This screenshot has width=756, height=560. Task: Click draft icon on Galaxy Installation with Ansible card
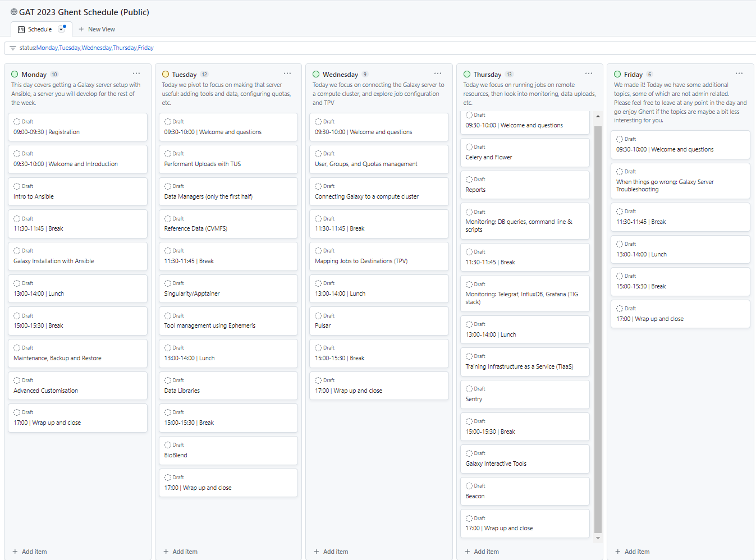pyautogui.click(x=17, y=251)
